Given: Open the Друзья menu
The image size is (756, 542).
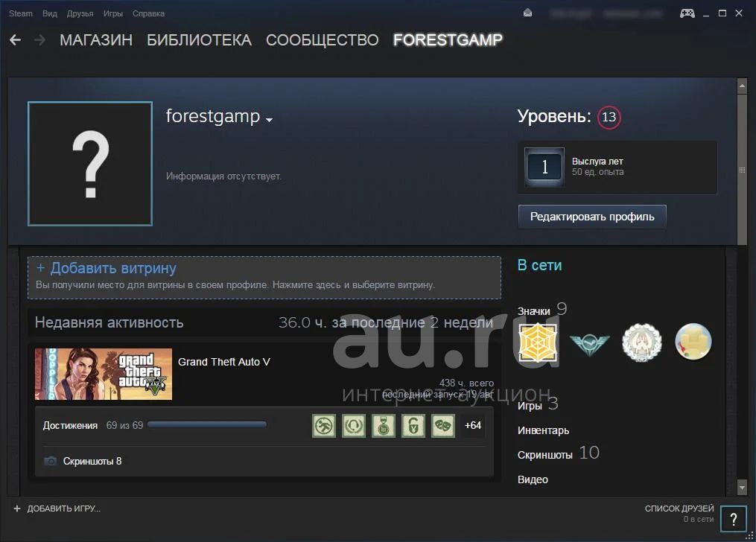Looking at the screenshot, I should click(x=80, y=13).
